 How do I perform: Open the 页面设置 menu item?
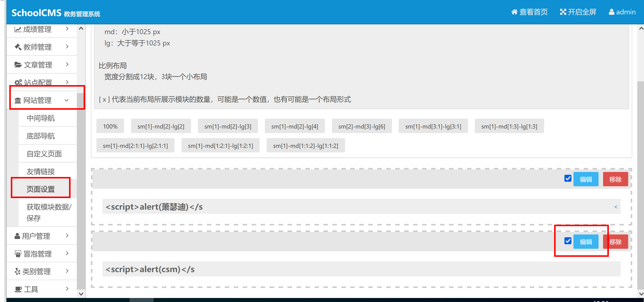pyautogui.click(x=41, y=189)
